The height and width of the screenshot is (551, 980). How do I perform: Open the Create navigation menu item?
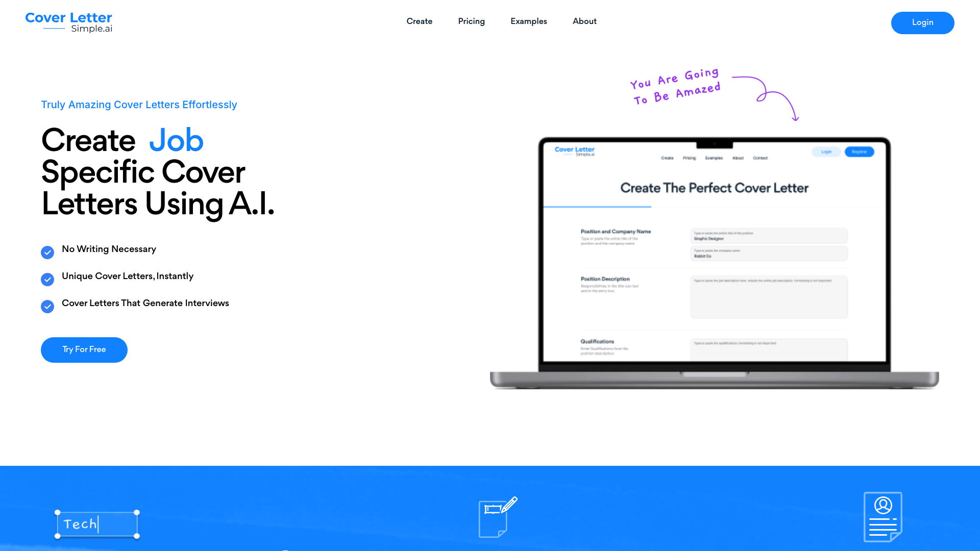[420, 21]
